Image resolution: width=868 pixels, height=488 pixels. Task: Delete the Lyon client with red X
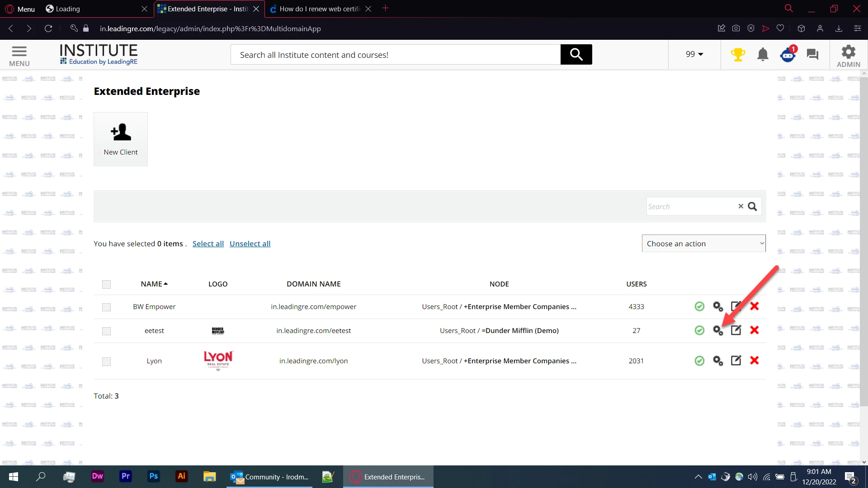(x=754, y=361)
